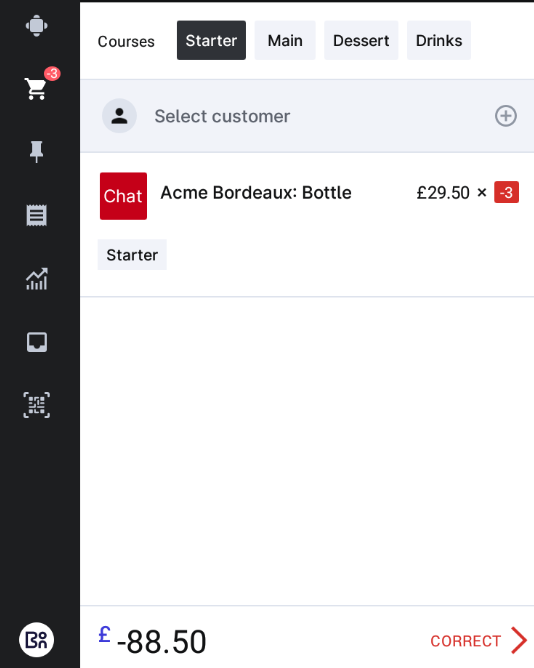Select the Main course tab
Screen dimensions: 534x668
tap(285, 40)
